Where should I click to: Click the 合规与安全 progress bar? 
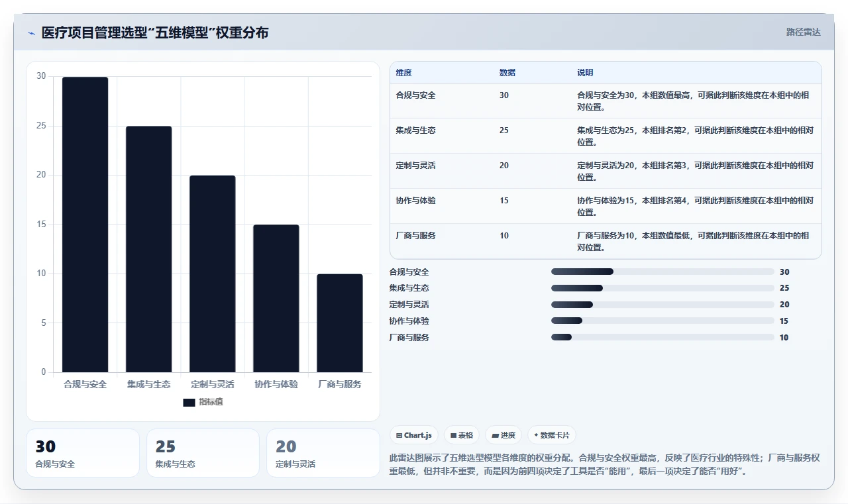[x=662, y=272]
